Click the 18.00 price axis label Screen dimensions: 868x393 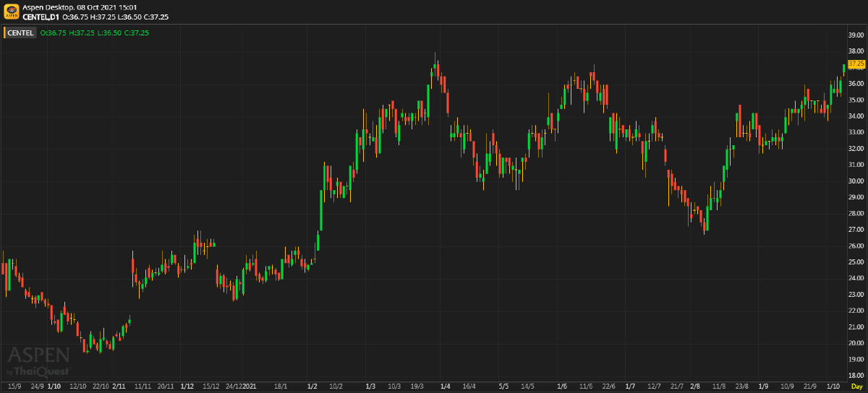click(856, 376)
